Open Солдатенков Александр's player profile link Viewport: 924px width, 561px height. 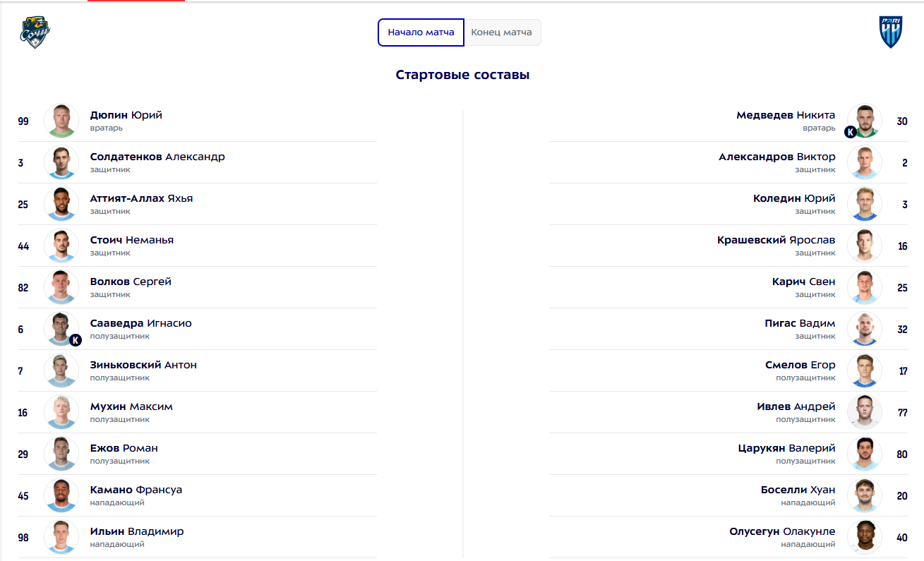pos(157,157)
